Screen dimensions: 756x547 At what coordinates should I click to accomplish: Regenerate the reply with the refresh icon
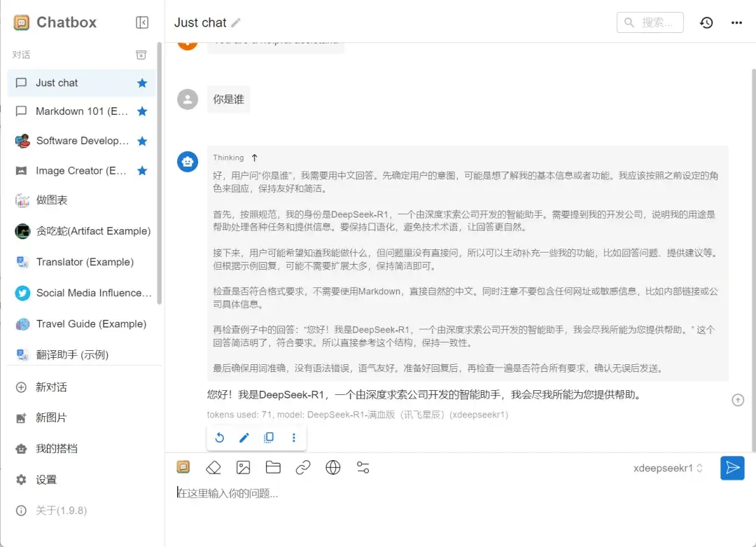click(x=219, y=438)
